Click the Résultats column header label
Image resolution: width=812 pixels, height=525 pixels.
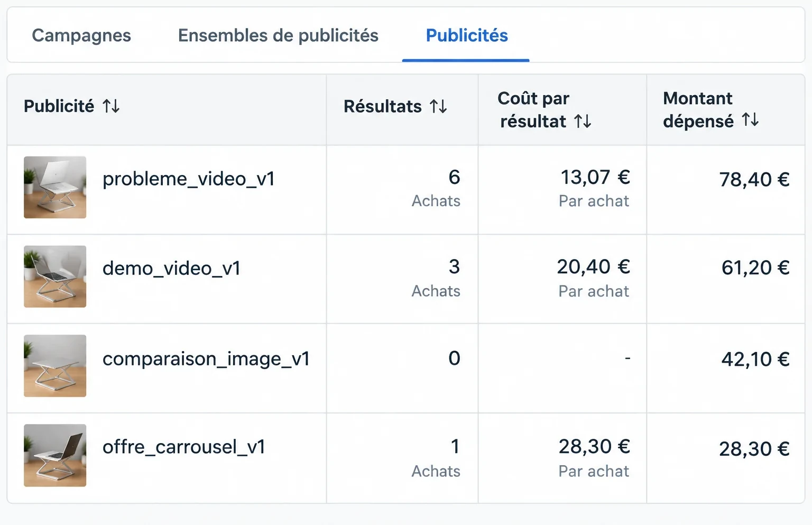[x=383, y=106]
